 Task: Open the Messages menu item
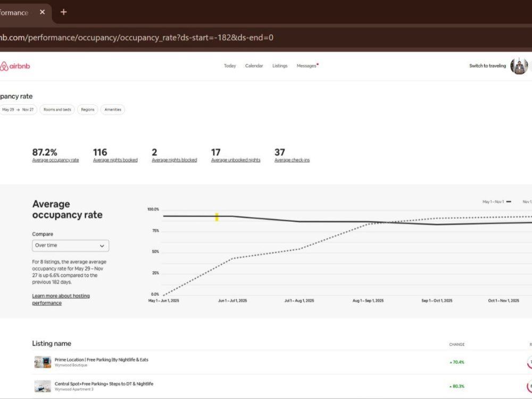coord(307,66)
